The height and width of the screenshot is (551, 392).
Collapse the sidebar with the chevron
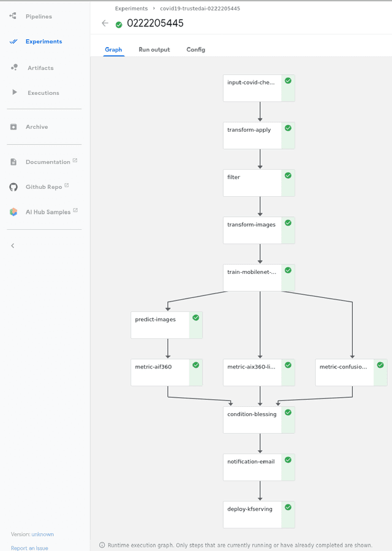(x=12, y=245)
